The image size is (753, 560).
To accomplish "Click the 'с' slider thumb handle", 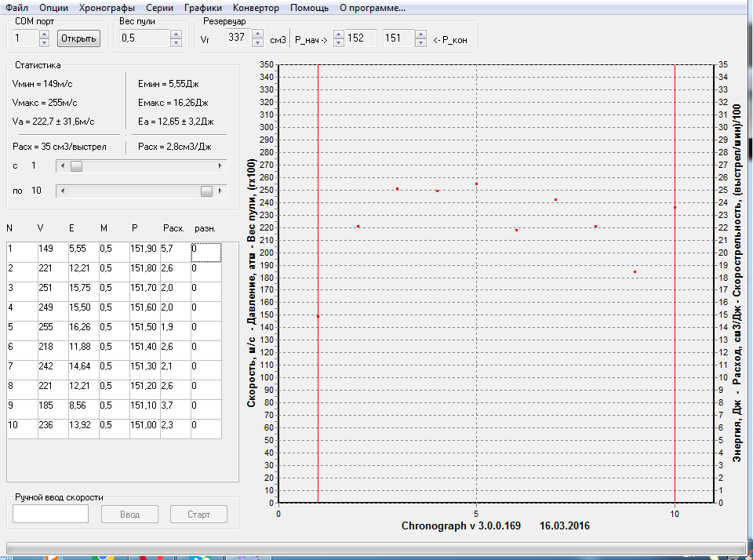I will click(x=76, y=166).
